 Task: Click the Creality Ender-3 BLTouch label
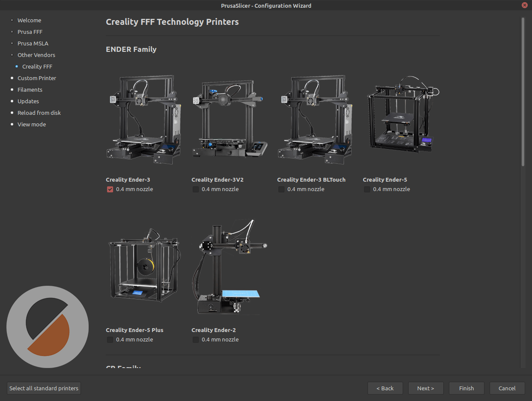pos(311,180)
